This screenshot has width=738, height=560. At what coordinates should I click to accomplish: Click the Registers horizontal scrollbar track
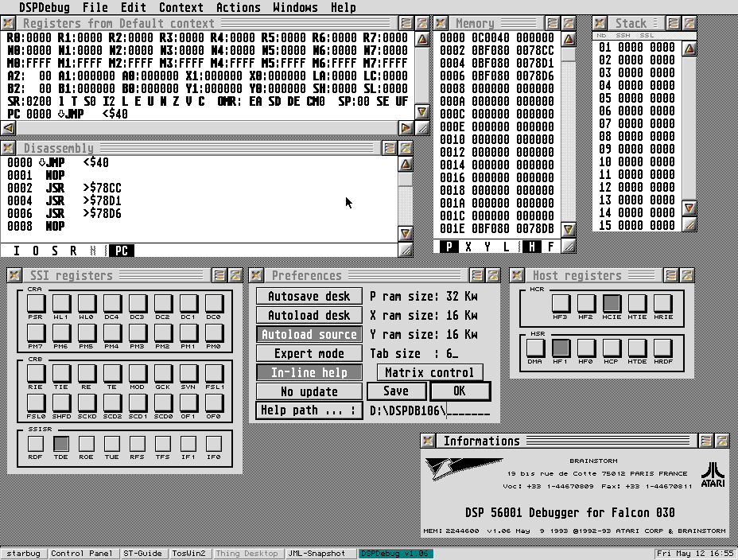point(208,128)
